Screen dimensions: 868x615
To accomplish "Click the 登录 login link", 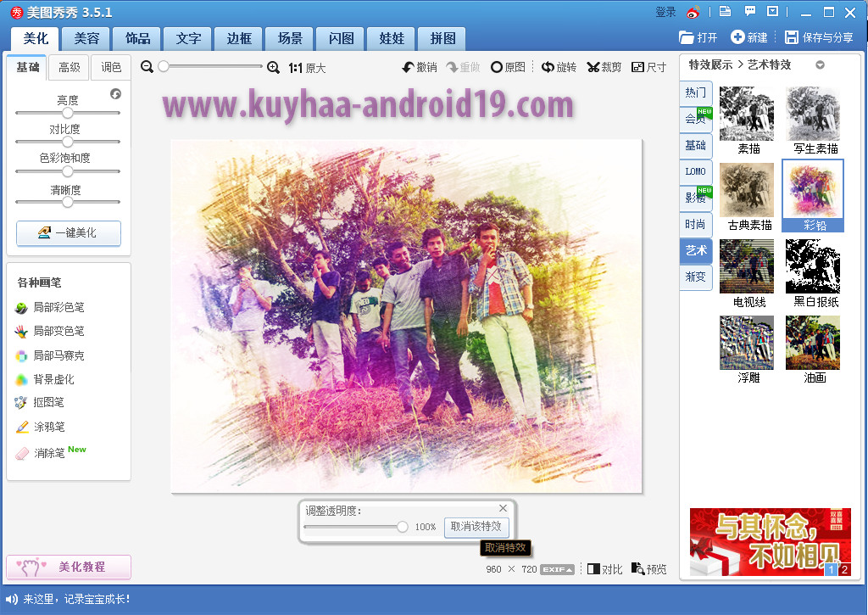I will click(665, 12).
